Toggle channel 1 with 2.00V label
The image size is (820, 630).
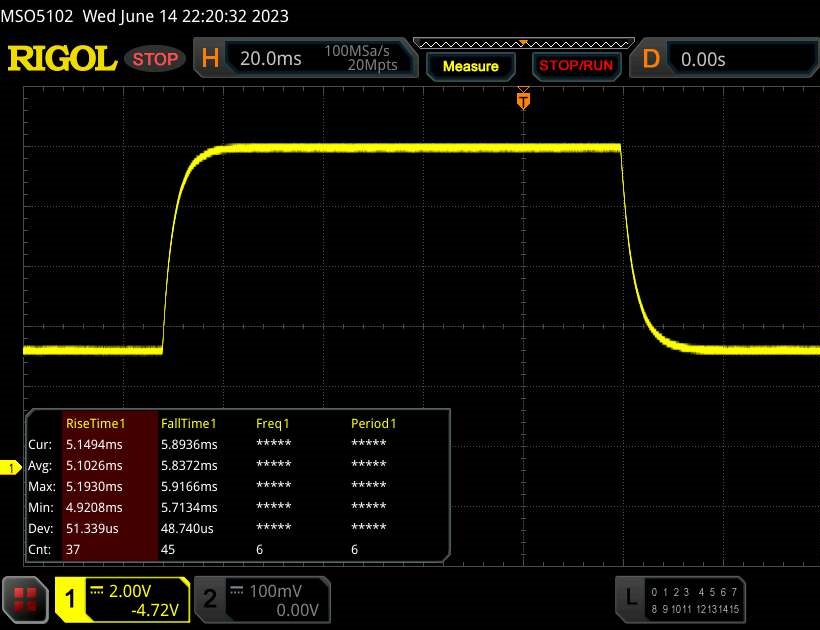pos(122,598)
